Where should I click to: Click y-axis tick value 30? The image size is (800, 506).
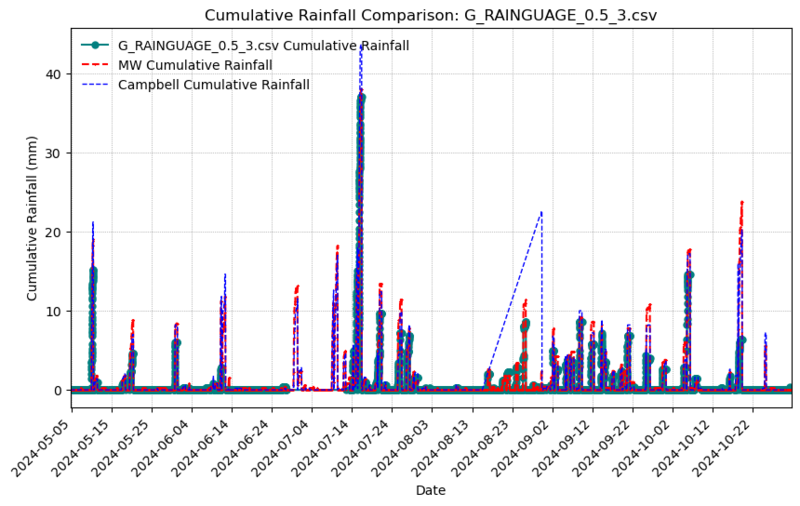(55, 153)
